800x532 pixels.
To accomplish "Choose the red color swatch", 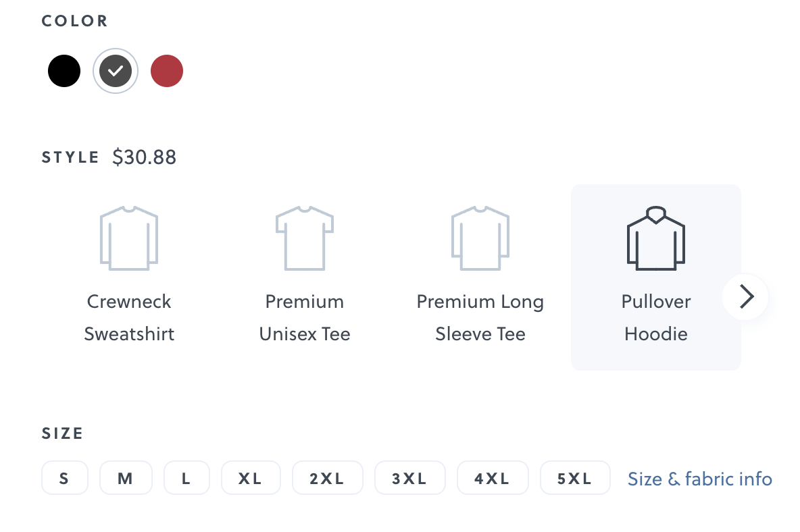I will click(x=167, y=71).
